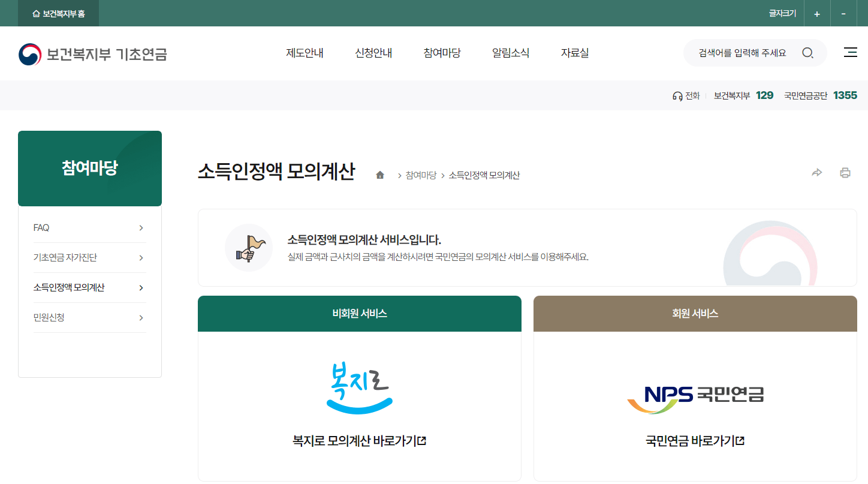Open 국민연금 바로가기 link
The image size is (868, 484).
click(695, 440)
